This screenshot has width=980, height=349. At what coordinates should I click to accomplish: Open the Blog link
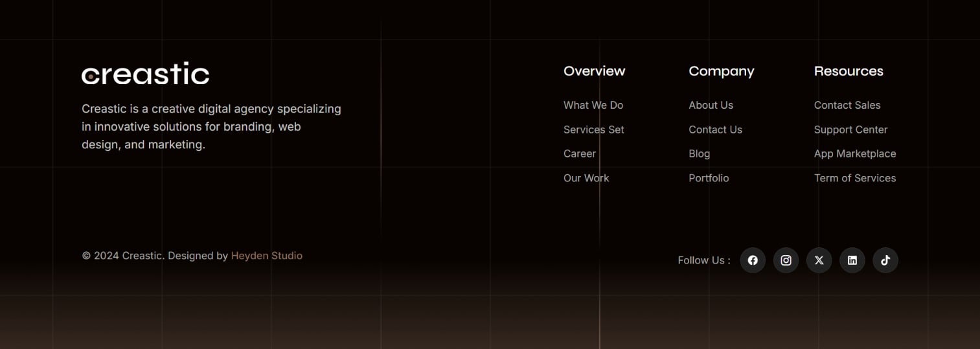[x=700, y=153]
